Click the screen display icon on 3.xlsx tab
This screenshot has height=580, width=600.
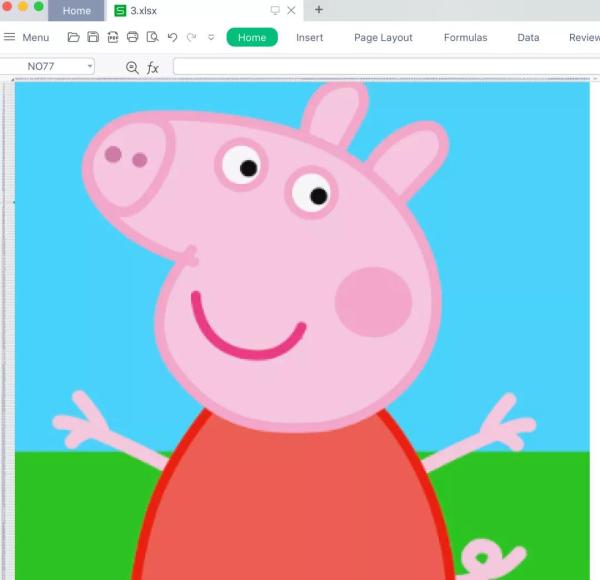(x=275, y=10)
